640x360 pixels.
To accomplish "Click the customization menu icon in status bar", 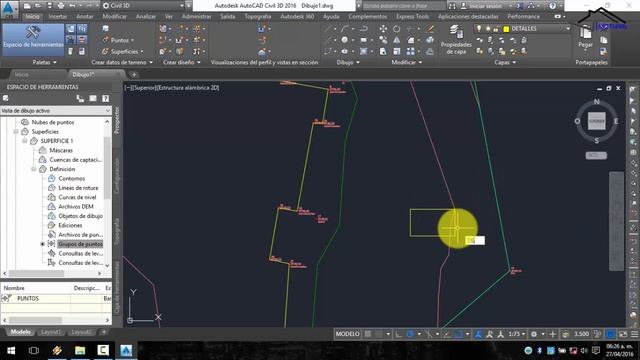I will point(635,334).
